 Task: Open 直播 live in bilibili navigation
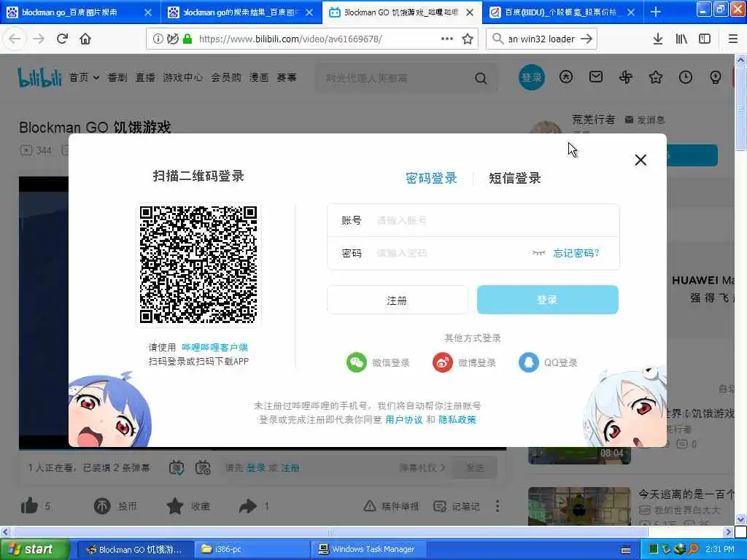145,77
